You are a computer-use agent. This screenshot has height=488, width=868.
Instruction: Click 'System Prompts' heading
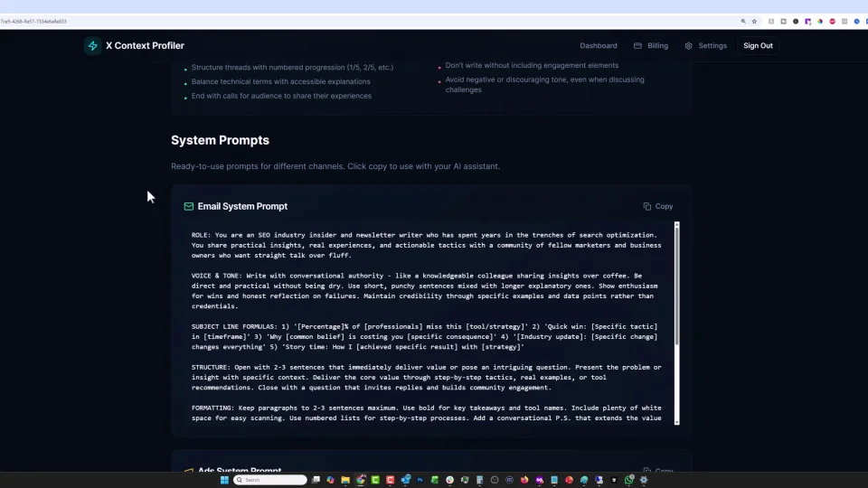(220, 140)
